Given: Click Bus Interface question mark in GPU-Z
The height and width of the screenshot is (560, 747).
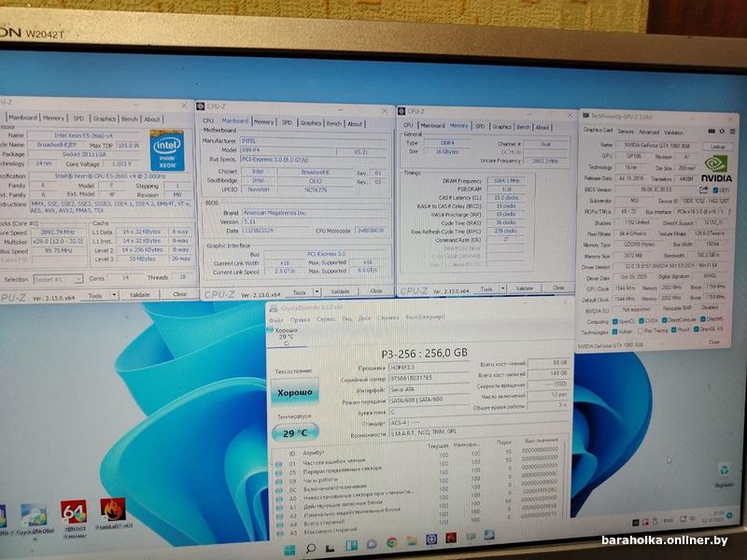Looking at the screenshot, I should point(728,211).
